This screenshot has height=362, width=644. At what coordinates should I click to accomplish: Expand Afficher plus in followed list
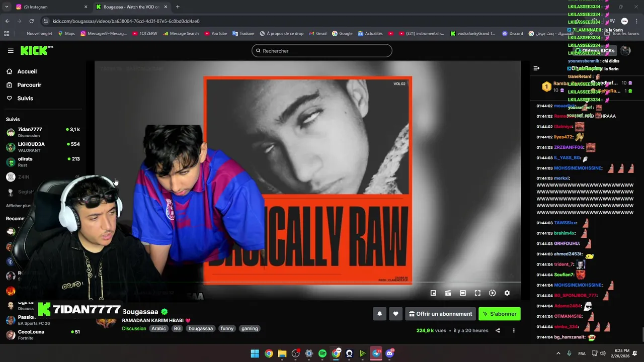(19, 206)
